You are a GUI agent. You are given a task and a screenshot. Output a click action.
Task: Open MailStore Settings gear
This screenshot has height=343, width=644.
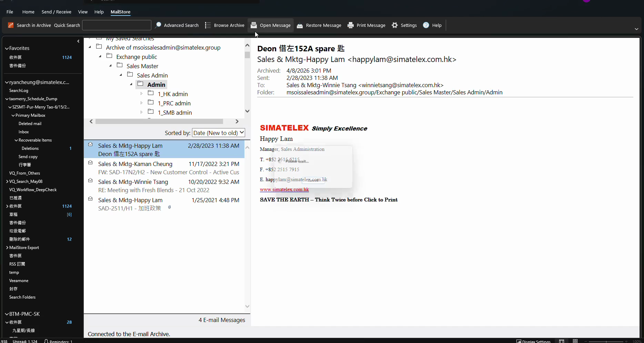click(395, 25)
